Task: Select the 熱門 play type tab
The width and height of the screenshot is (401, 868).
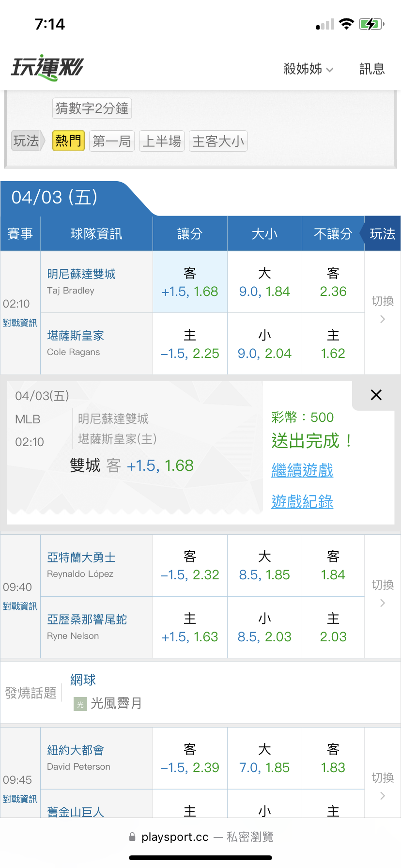Action: pyautogui.click(x=68, y=141)
